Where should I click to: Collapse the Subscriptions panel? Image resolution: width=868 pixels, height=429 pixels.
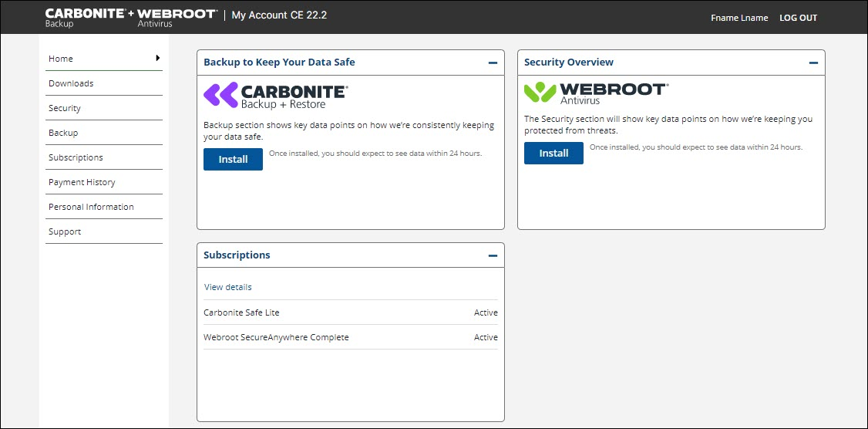(x=493, y=255)
